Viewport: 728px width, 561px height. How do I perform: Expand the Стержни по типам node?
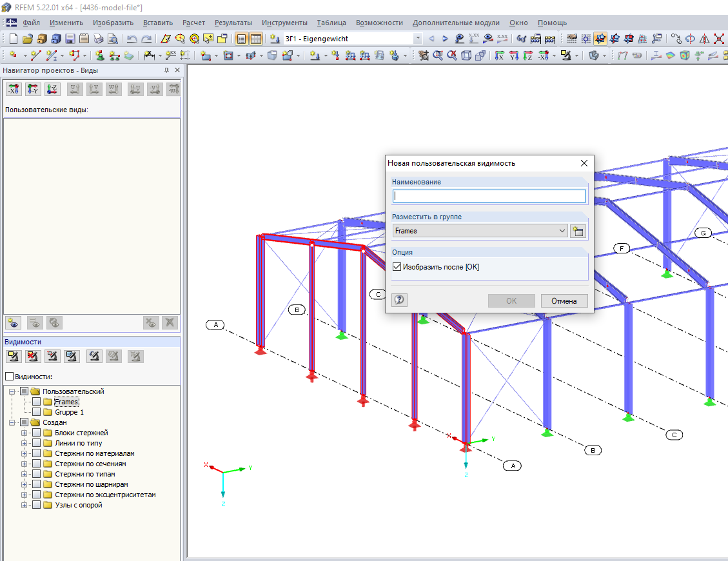click(24, 474)
